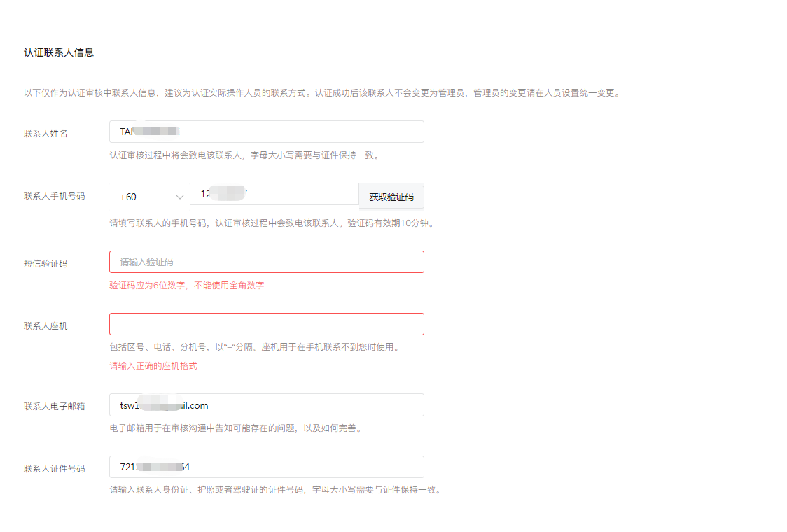Click the red 请输入正确的座机格式 error text
This screenshot has width=787, height=532.
pos(153,366)
